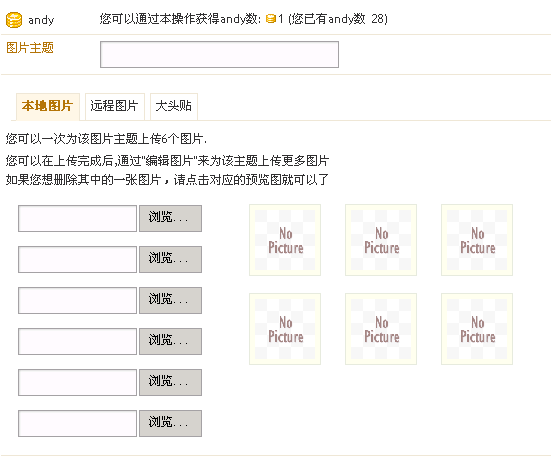Focus the 图片主题 text input field
This screenshot has width=551, height=457.
pos(219,54)
